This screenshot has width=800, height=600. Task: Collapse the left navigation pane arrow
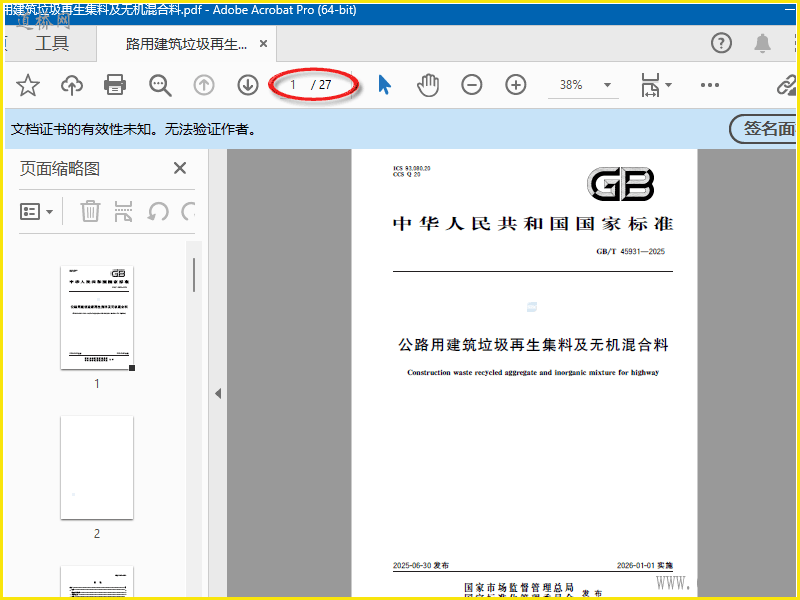[x=218, y=393]
